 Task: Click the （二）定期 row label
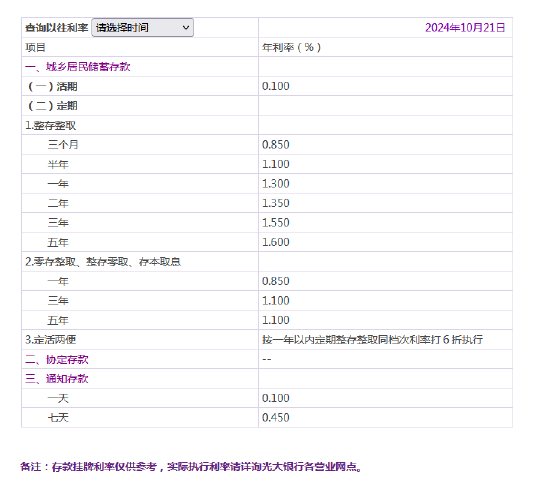coord(52,106)
